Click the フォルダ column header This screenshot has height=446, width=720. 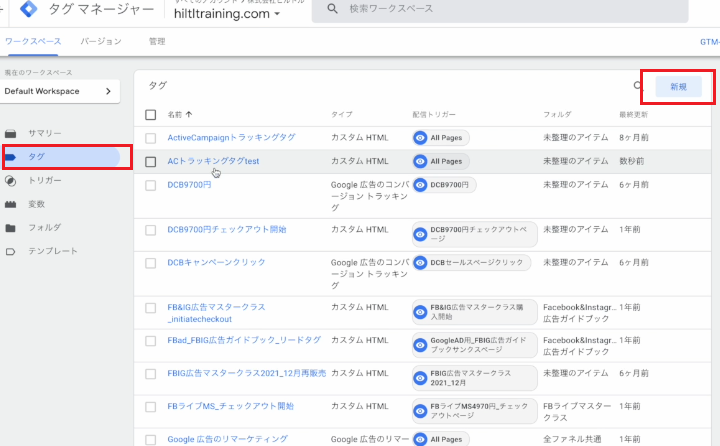click(x=557, y=114)
